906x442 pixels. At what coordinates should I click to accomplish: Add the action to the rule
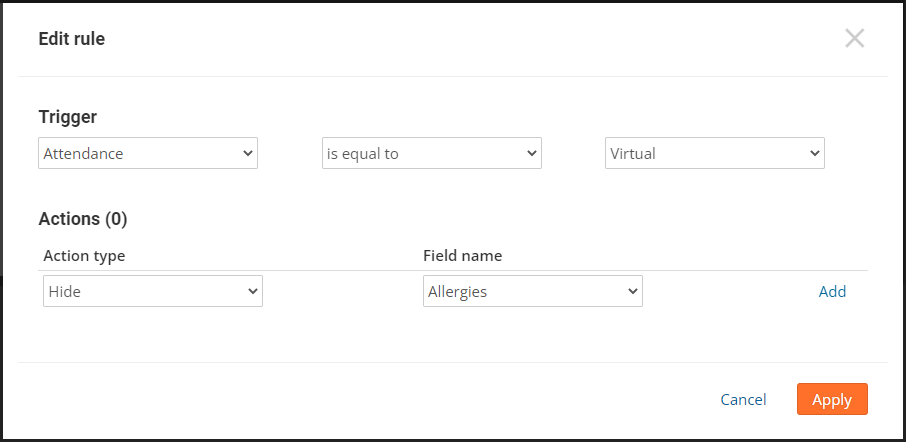[832, 292]
